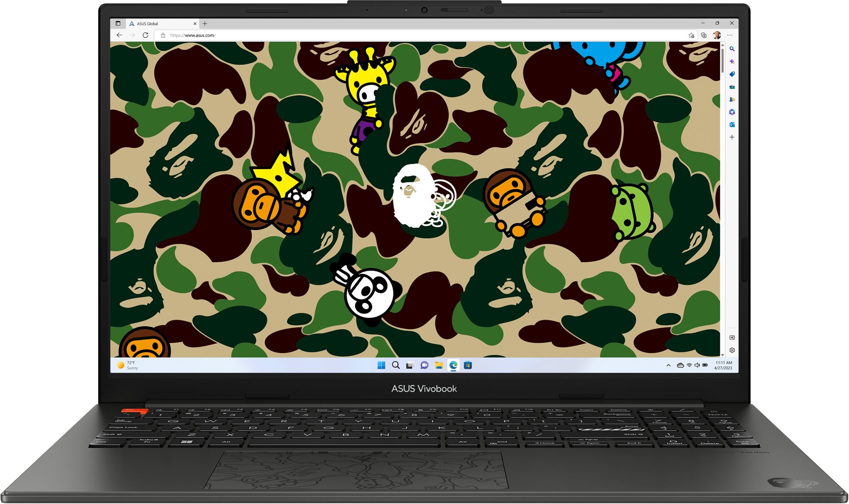Open weather widget showing 72°F Sunny

128,365
